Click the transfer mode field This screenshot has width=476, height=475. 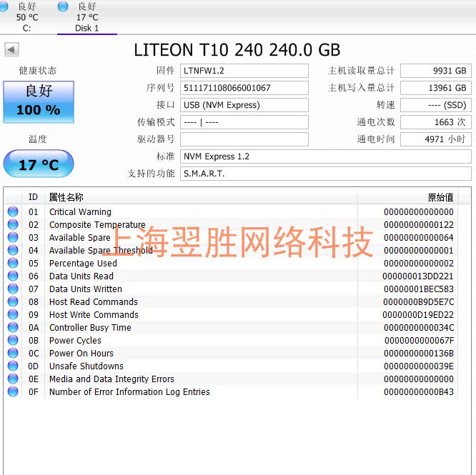coord(244,122)
